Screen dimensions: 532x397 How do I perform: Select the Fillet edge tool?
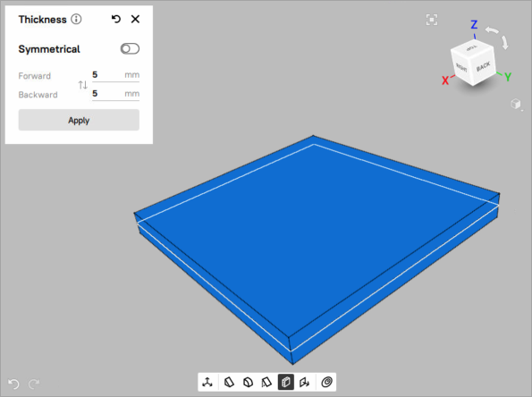(249, 382)
